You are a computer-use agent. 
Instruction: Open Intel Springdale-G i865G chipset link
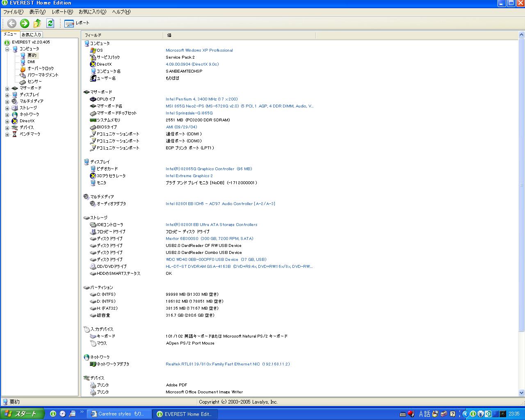pyautogui.click(x=189, y=113)
